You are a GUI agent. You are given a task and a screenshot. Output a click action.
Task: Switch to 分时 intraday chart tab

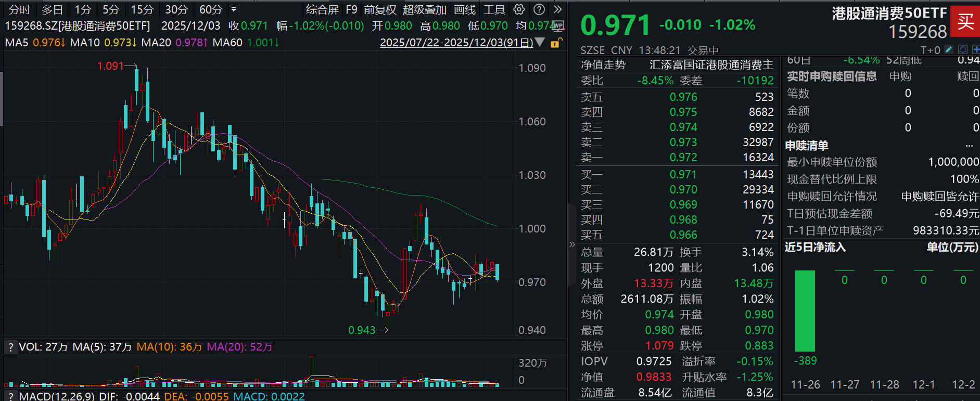[x=20, y=9]
